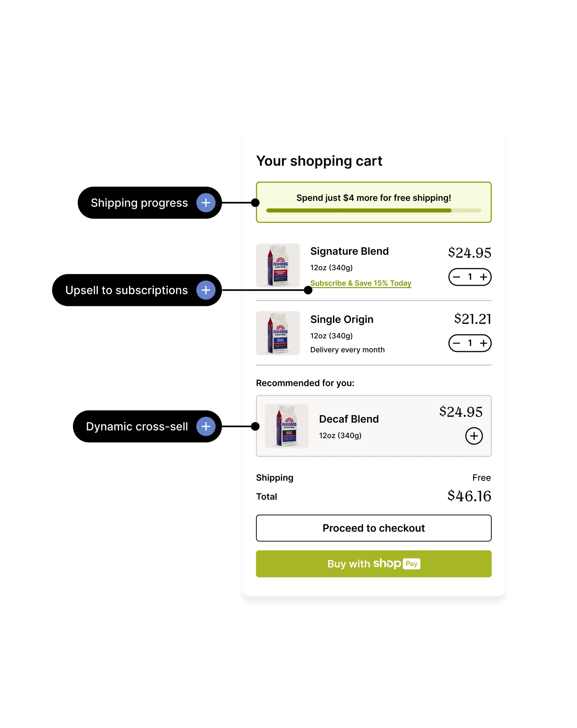Viewport: 577px width, 728px height.
Task: Click the Decaf Blend product thumbnail
Action: (287, 426)
